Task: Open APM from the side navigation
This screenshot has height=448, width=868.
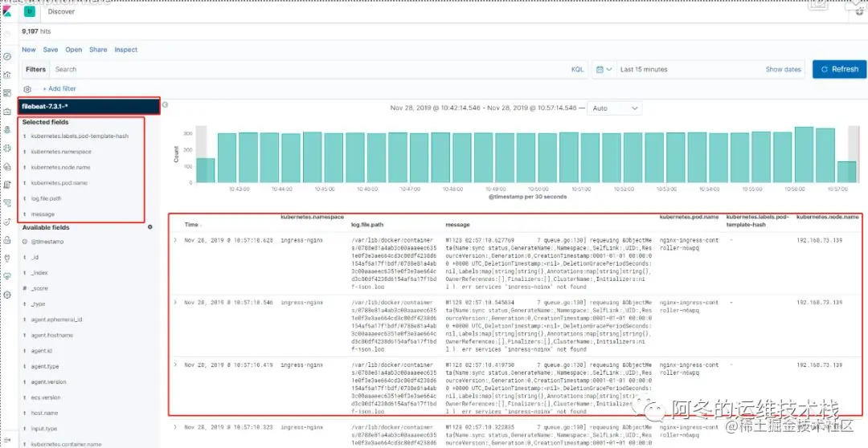Action: click(x=7, y=203)
